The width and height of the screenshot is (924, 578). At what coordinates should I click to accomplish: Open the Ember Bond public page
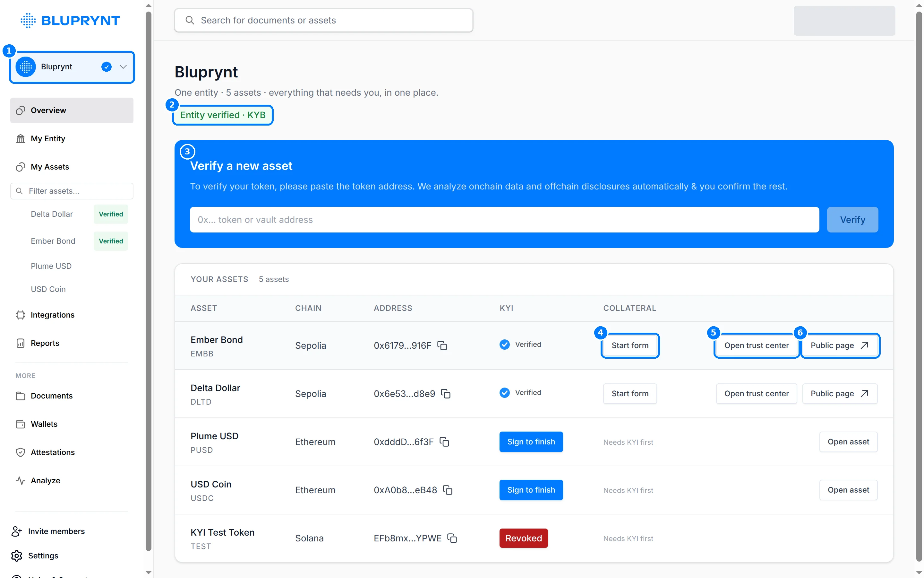coord(840,345)
